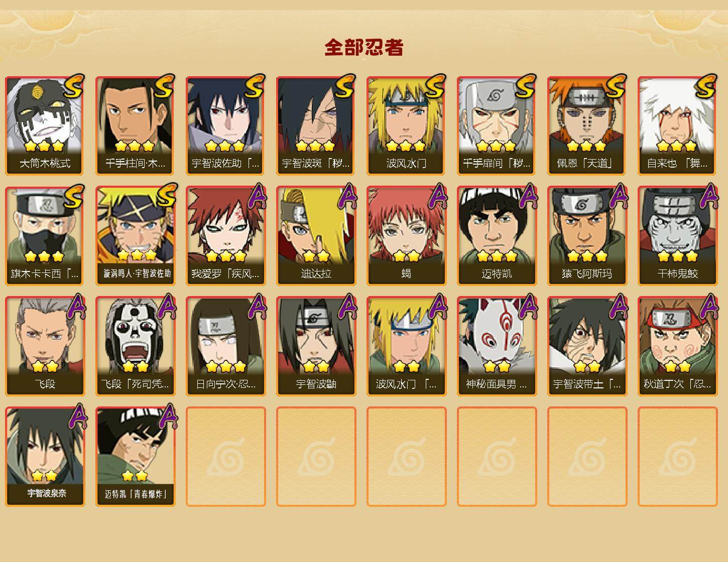Viewport: 728px width, 562px height.
Task: Open the 波风水门 S-rank card
Action: (x=406, y=125)
